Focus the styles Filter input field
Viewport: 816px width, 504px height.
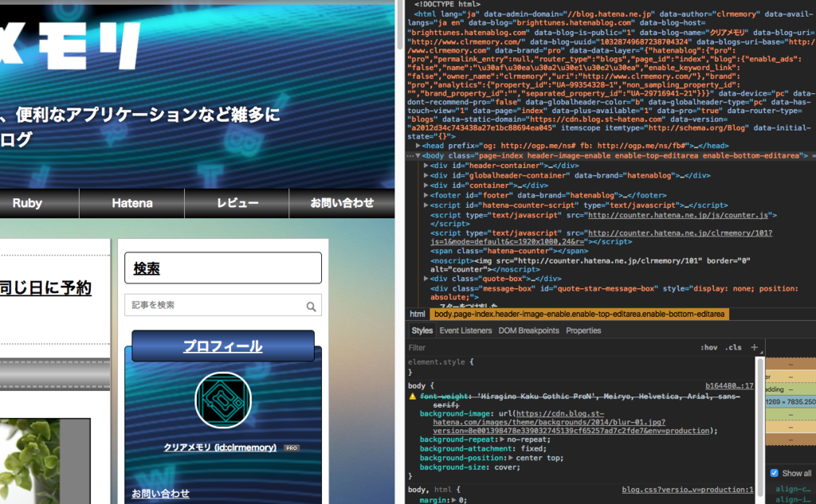[551, 347]
